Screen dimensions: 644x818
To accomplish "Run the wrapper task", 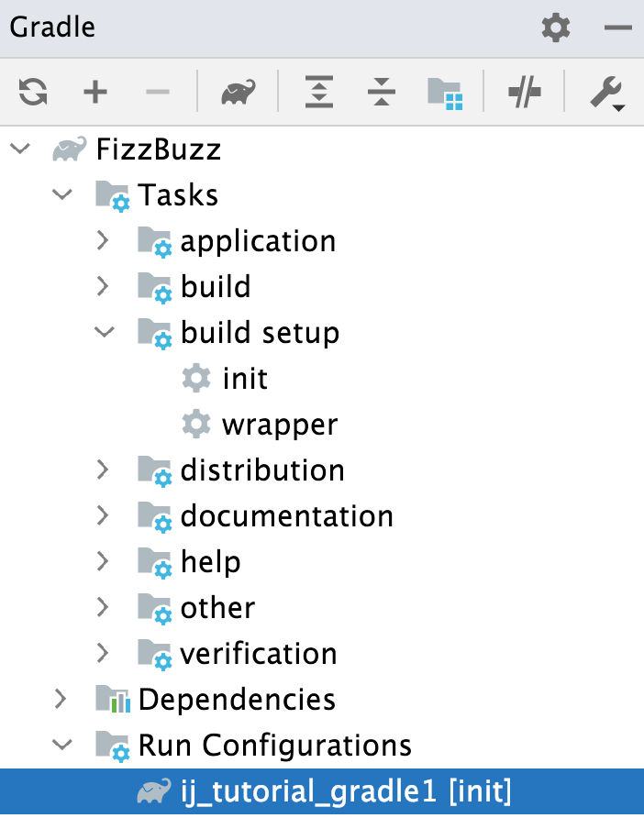I will [281, 424].
